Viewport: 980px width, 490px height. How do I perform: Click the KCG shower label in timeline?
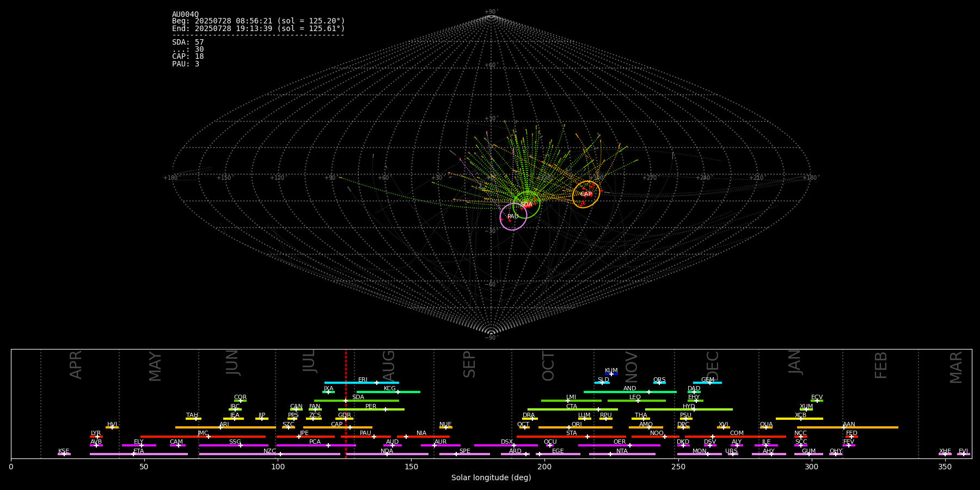pyautogui.click(x=390, y=389)
